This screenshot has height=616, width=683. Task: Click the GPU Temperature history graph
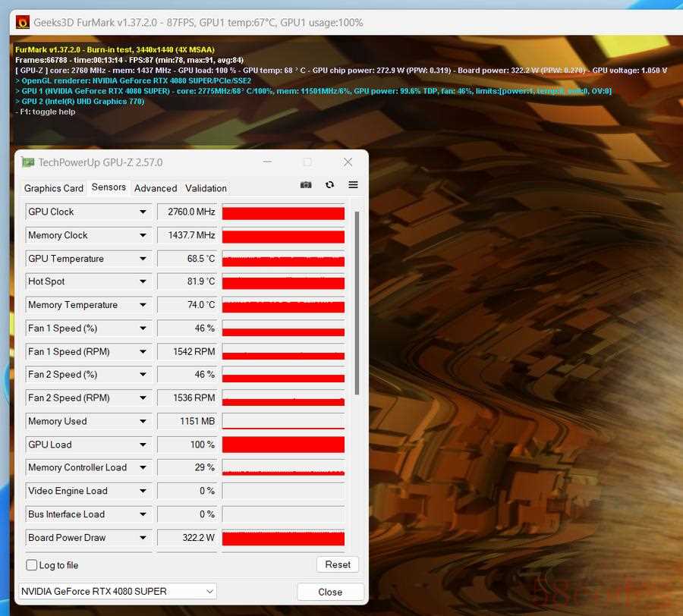(x=283, y=259)
